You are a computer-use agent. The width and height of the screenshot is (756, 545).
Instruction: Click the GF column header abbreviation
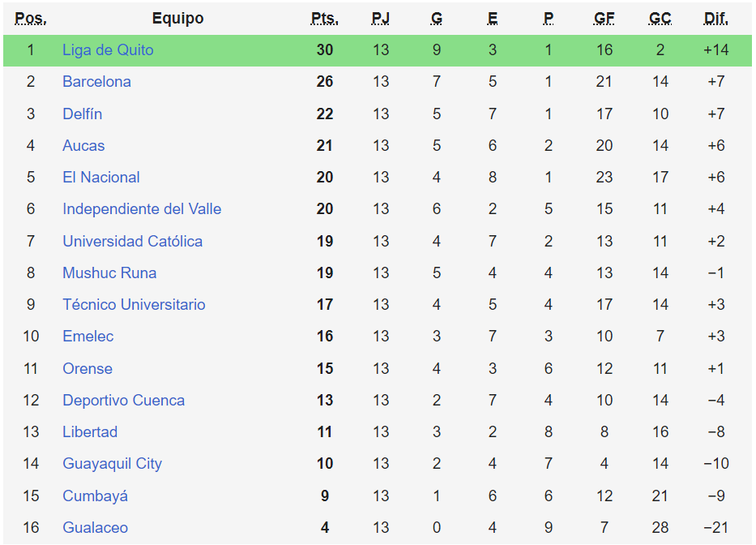click(x=604, y=19)
